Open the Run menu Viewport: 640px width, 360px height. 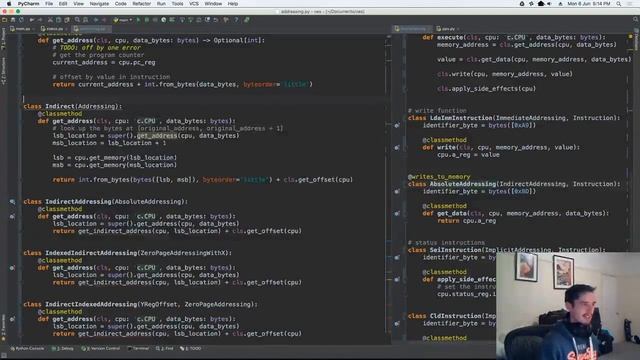[161, 4]
